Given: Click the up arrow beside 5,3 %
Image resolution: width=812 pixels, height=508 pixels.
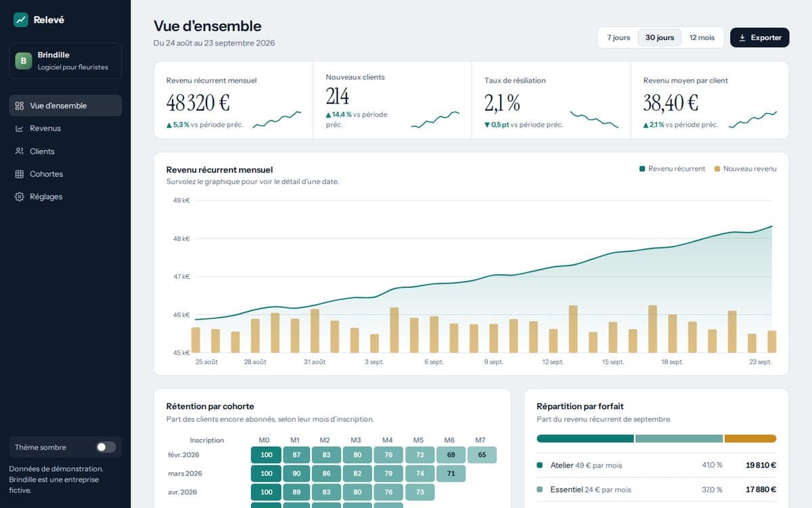Looking at the screenshot, I should (x=169, y=125).
